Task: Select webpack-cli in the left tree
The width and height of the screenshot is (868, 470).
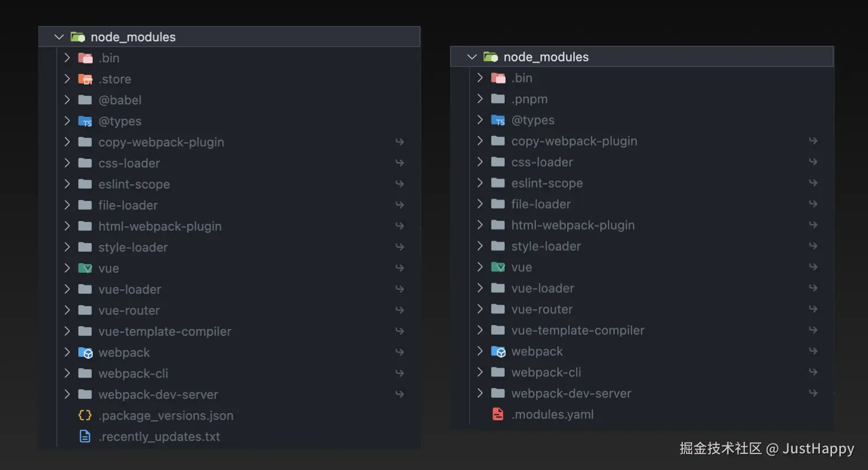Action: tap(133, 373)
